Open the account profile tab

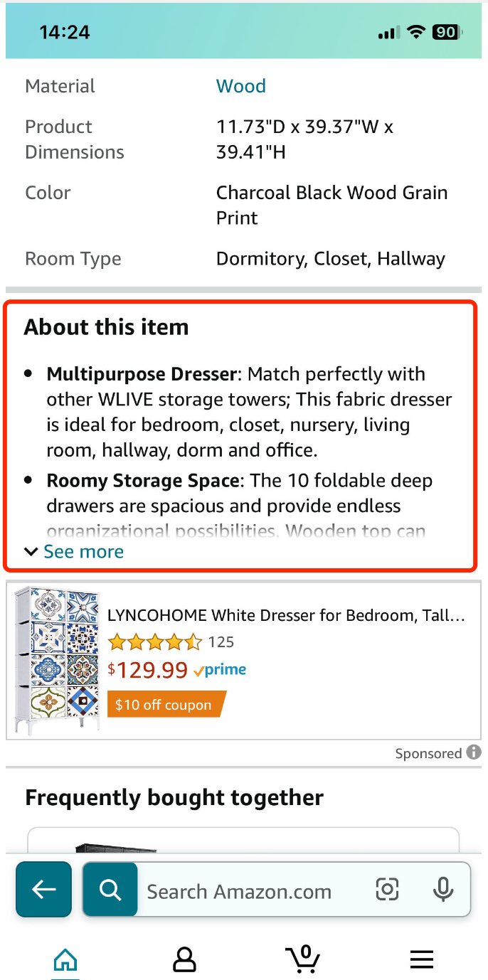[x=184, y=960]
